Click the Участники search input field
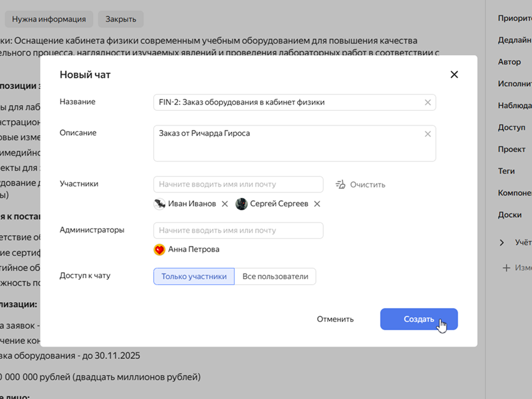Viewport: 532px width, 399px height. [238, 184]
